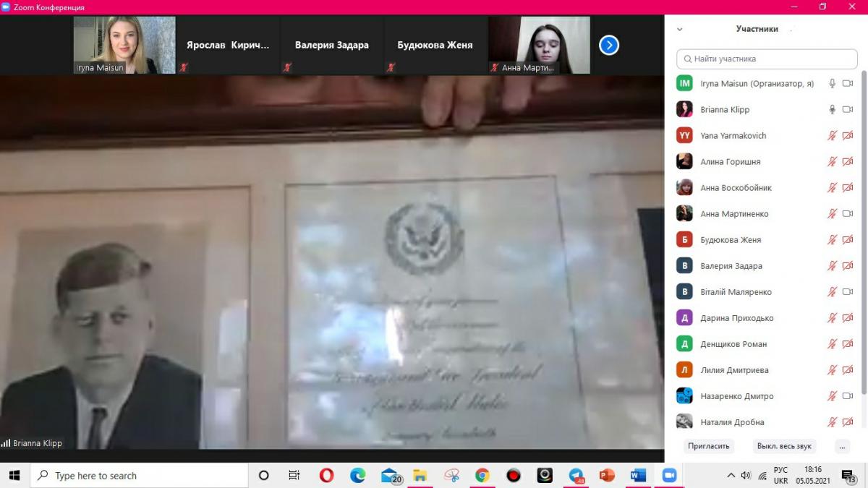Click Будюкова Женя's muted microphone icon

[833, 240]
